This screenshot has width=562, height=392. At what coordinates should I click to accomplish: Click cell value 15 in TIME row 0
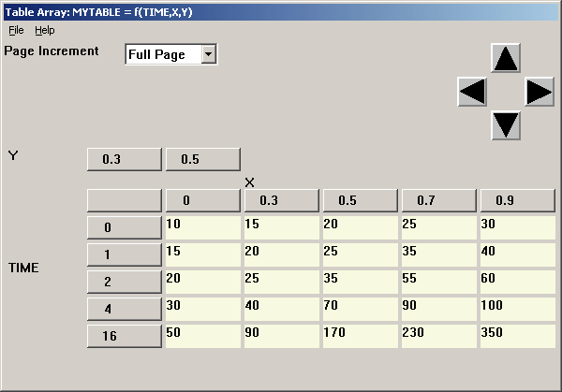(282, 227)
